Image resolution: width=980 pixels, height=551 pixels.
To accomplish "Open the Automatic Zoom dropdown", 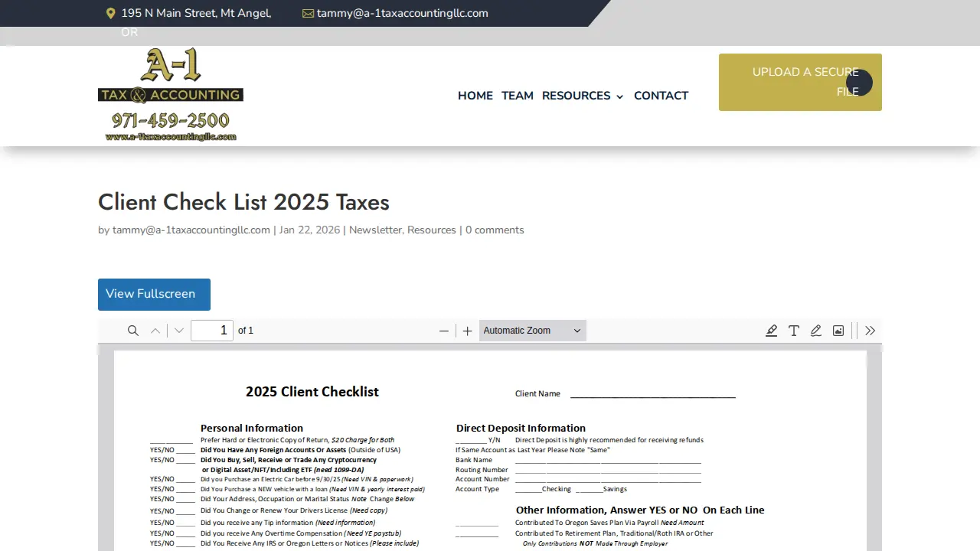I will click(x=533, y=331).
